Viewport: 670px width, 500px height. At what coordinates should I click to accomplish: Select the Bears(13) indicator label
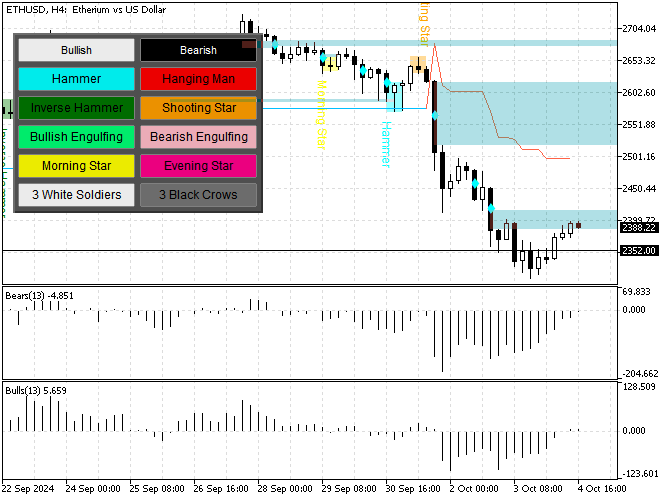pos(39,296)
